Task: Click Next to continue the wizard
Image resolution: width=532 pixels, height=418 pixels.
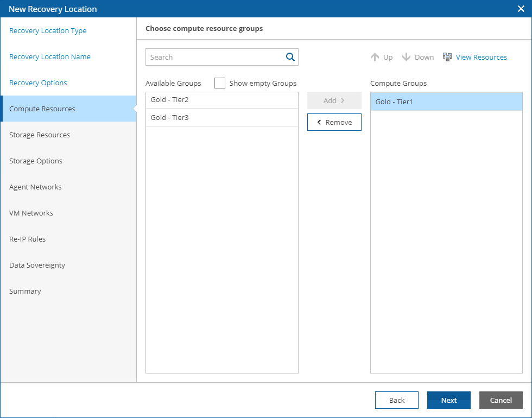Action: [x=449, y=400]
